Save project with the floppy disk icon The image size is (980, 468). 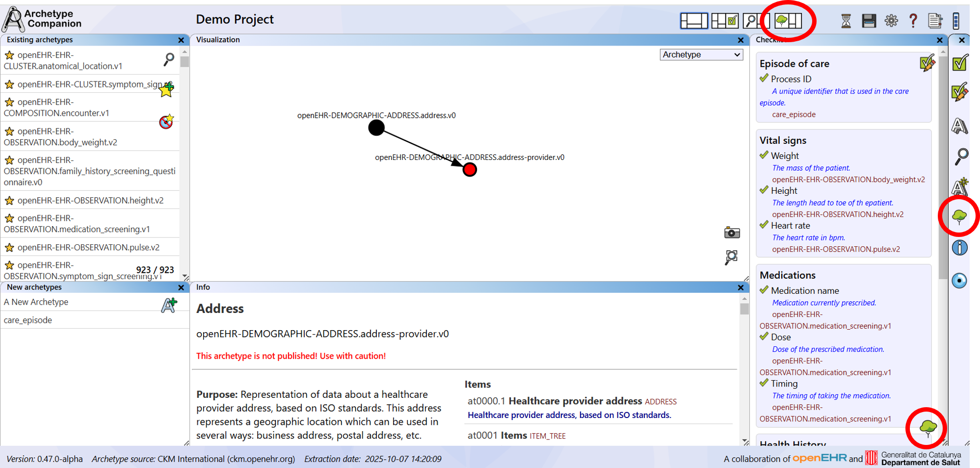tap(869, 21)
